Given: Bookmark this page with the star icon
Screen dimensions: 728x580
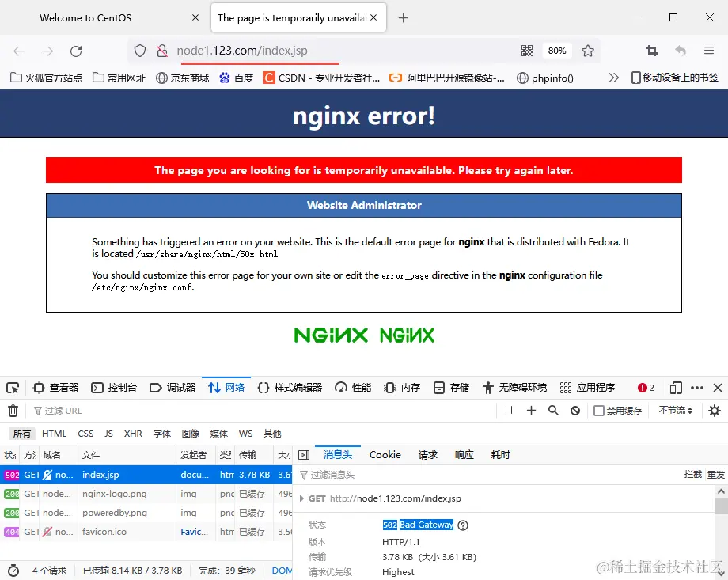Looking at the screenshot, I should click(x=588, y=51).
